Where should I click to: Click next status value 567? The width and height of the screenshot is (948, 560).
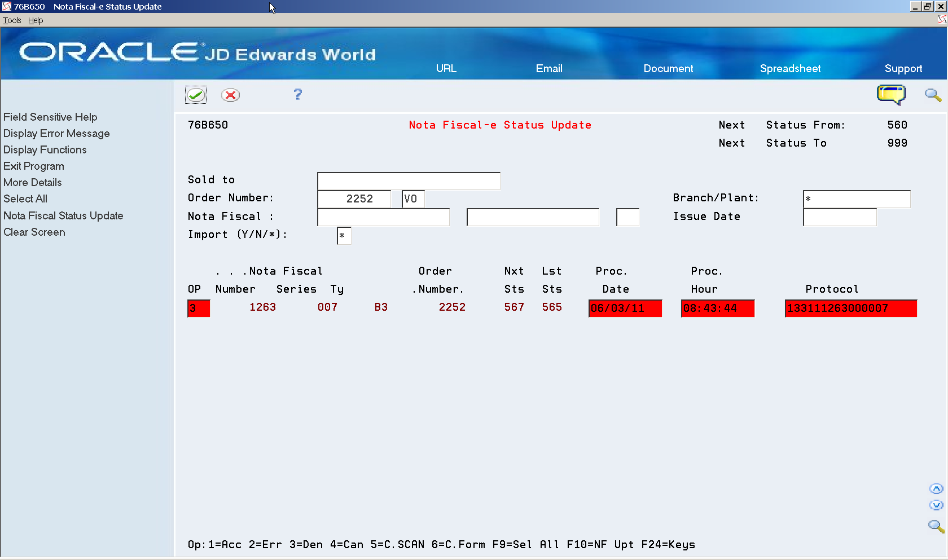coord(514,307)
